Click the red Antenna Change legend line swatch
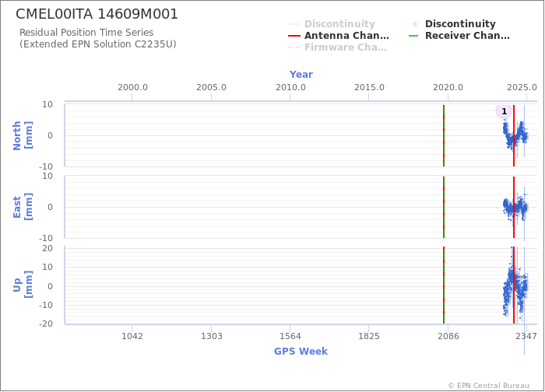545x392 pixels. pos(294,36)
